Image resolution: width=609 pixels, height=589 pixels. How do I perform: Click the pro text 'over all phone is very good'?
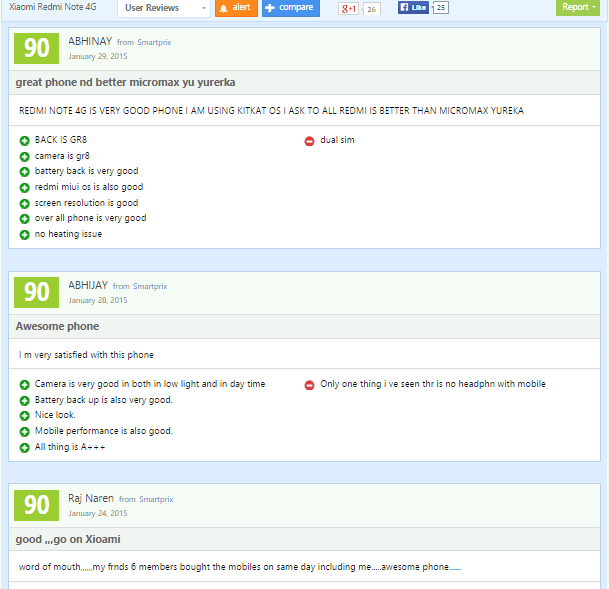pos(90,218)
